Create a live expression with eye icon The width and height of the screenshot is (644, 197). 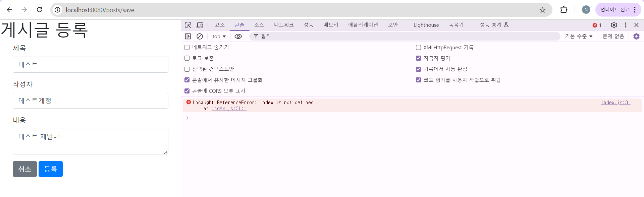[238, 36]
